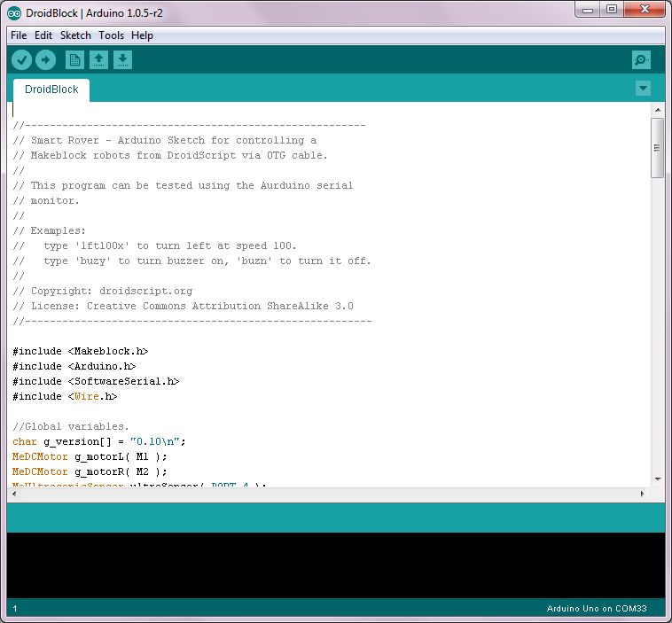Save the sketch with the down-arrow icon
Image resolution: width=672 pixels, height=623 pixels.
[122, 60]
